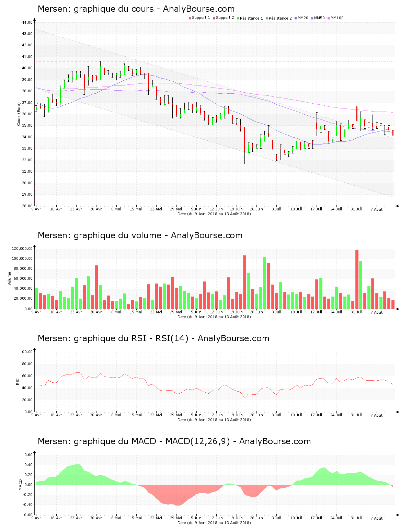Click the MM50 purple legend swatch
Viewport: 412px width, 532px height.
pyautogui.click(x=312, y=18)
